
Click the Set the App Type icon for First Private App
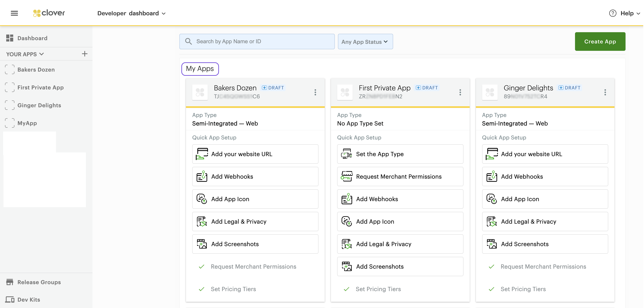[347, 154]
